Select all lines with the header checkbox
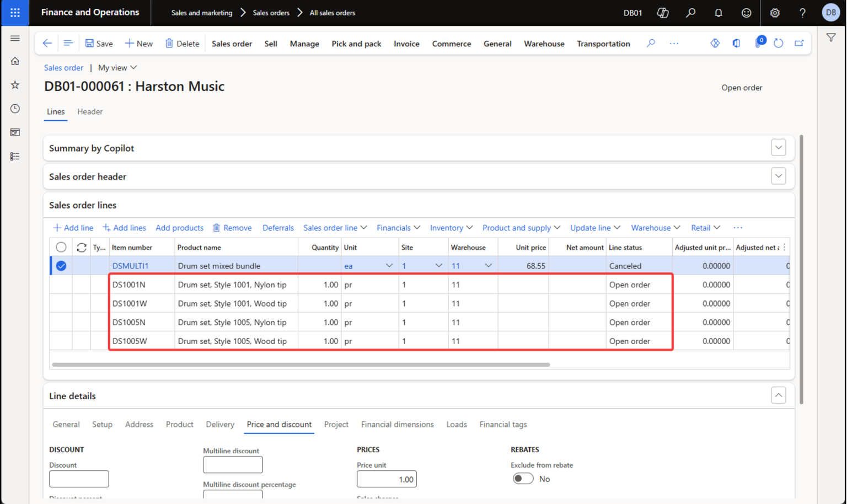Screen dimensions: 847x504 pyautogui.click(x=61, y=247)
